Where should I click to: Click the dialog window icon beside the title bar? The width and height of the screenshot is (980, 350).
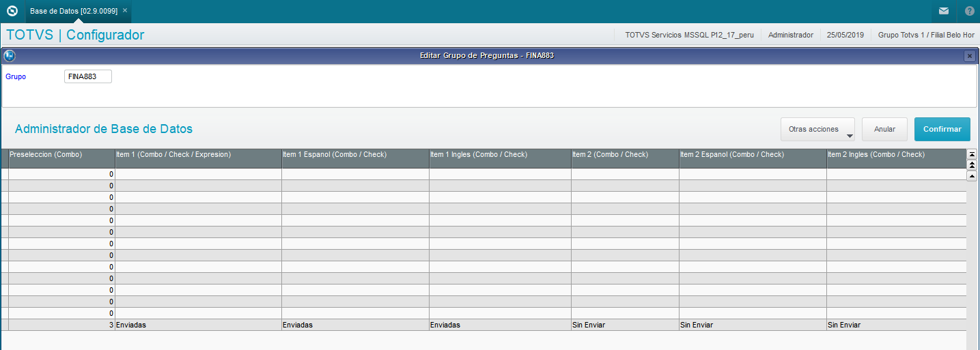pos(10,56)
